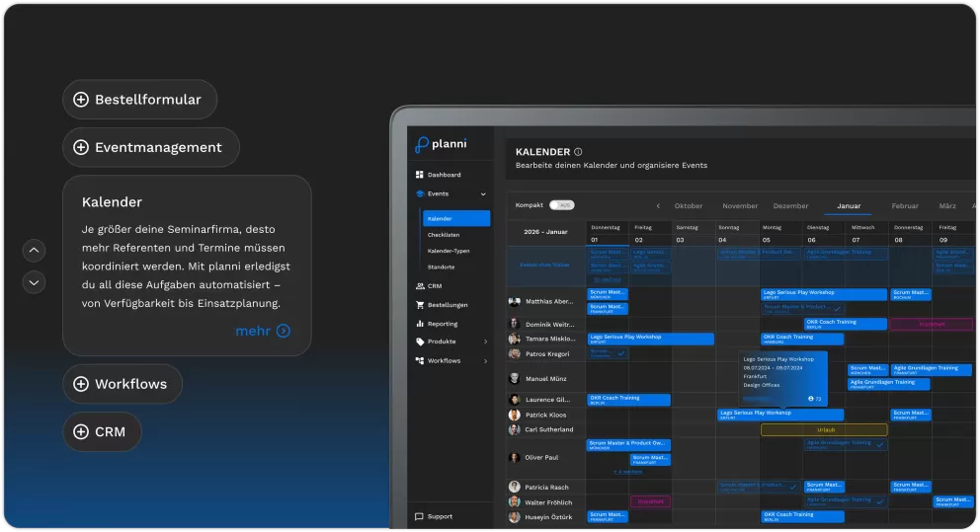Switch to the März month tab

(947, 206)
